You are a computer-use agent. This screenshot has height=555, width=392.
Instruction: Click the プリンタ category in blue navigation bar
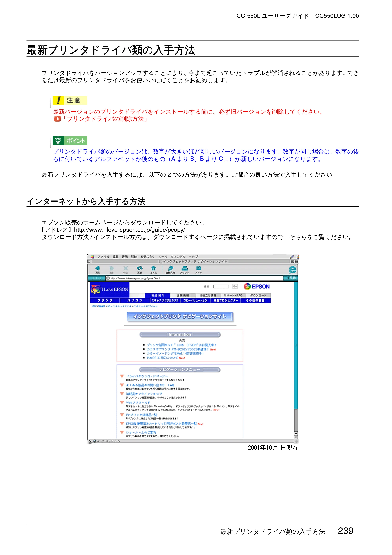click(x=105, y=301)
